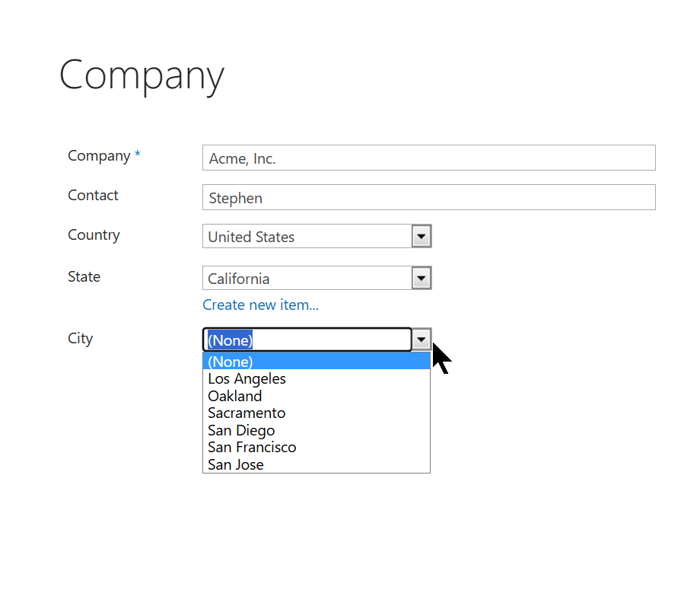
Task: Choose San Diego in the city list
Action: point(316,430)
